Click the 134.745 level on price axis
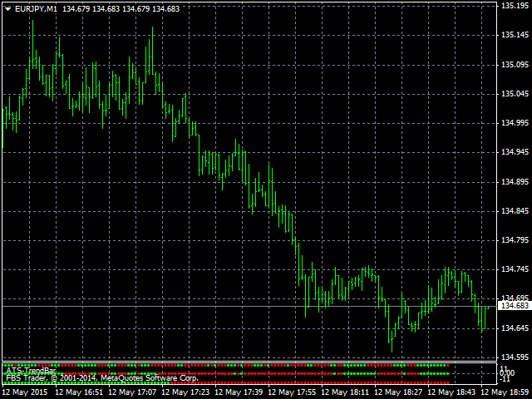Image resolution: width=532 pixels, height=399 pixels. [514, 269]
